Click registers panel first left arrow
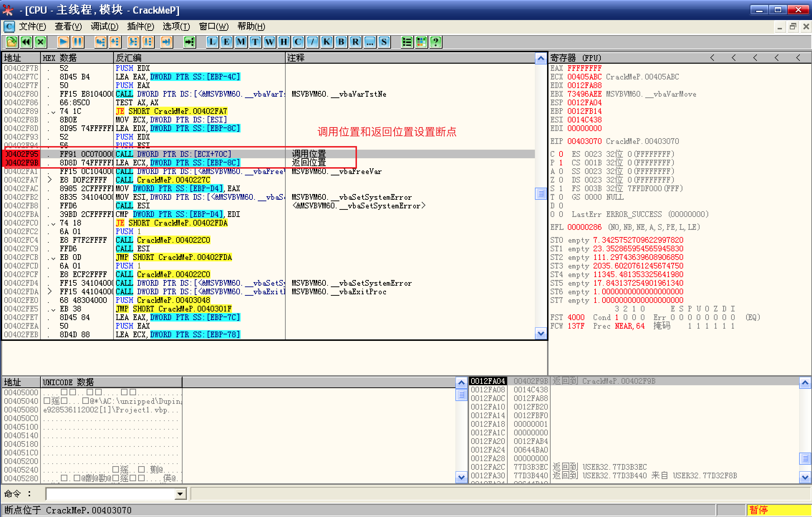This screenshot has width=812, height=517. 712,58
